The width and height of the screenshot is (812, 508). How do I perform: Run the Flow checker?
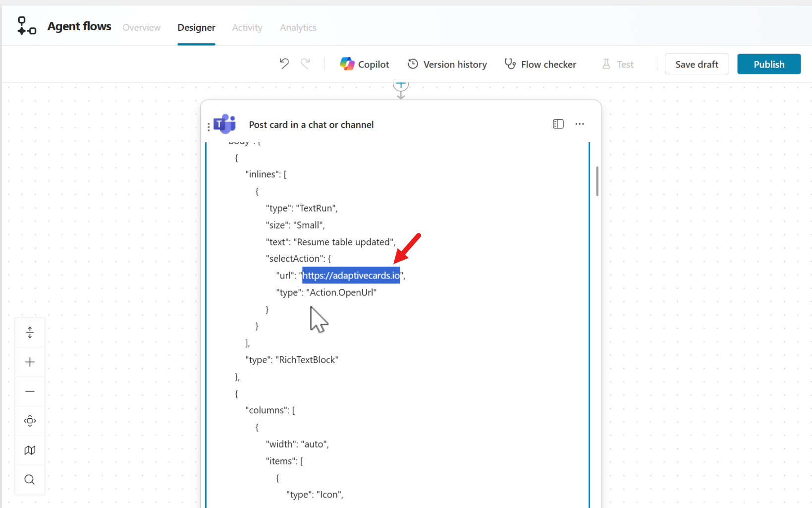tap(540, 63)
